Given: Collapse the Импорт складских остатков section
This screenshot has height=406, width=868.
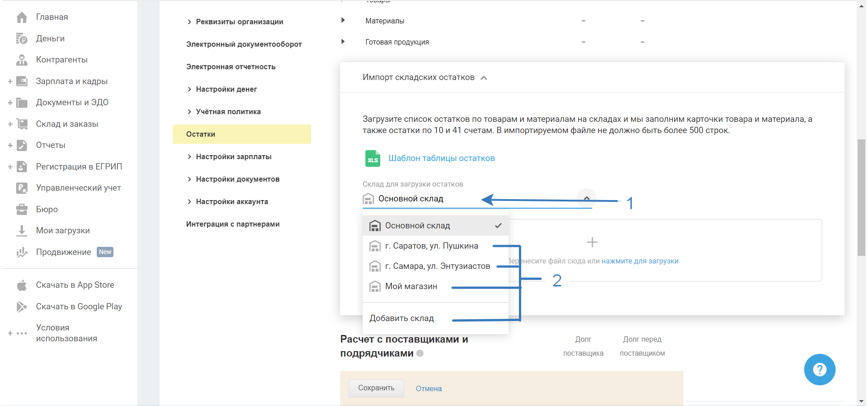Looking at the screenshot, I should (484, 78).
